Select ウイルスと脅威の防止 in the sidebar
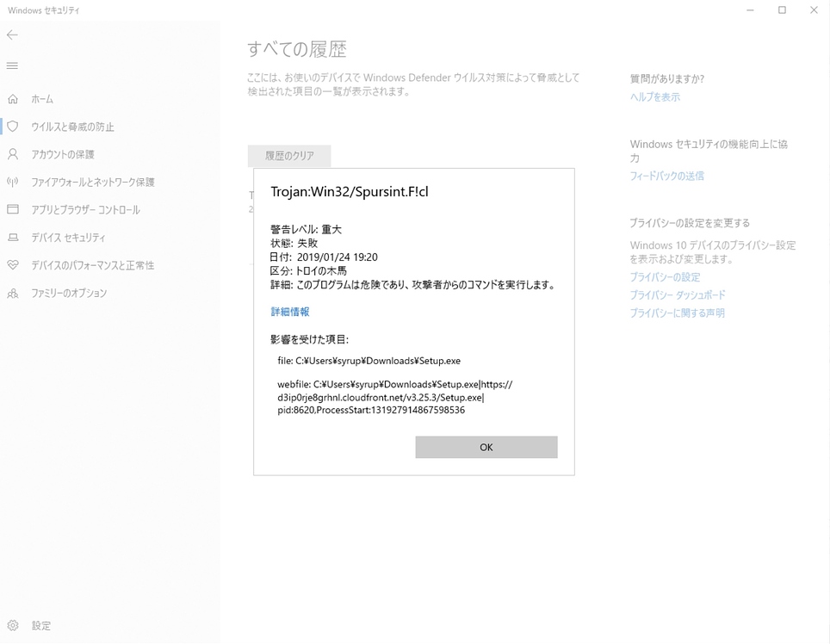This screenshot has width=830, height=644. (x=72, y=127)
